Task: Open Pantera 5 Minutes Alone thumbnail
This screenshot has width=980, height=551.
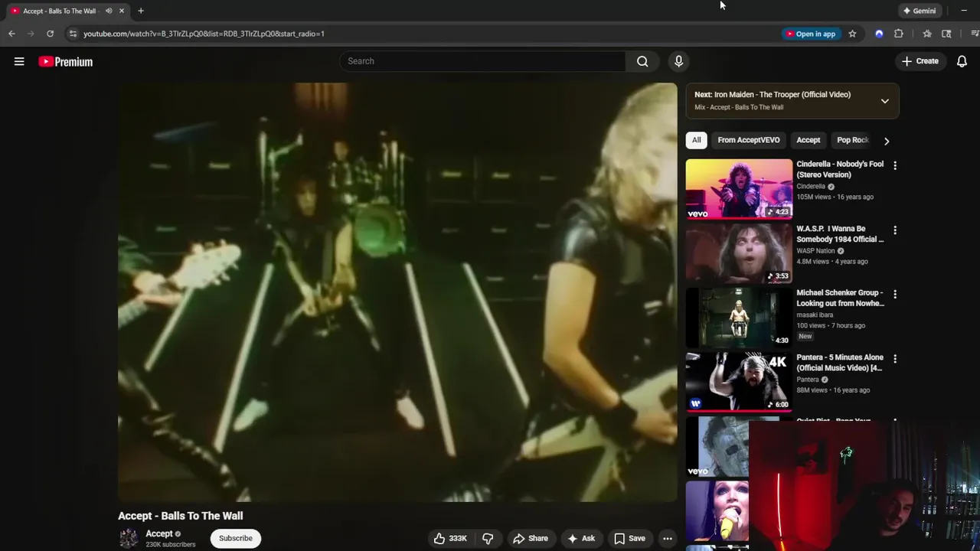Action: pyautogui.click(x=739, y=382)
